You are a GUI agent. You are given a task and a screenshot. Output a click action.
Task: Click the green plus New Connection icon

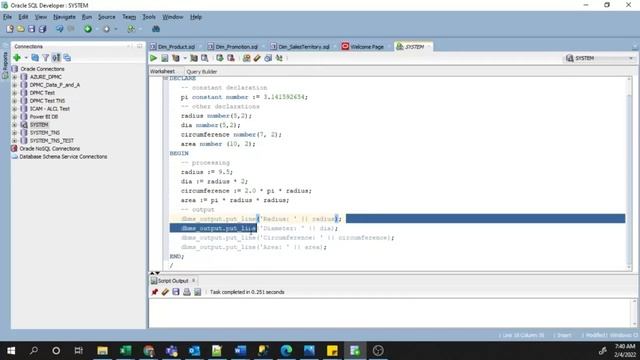tap(17, 58)
